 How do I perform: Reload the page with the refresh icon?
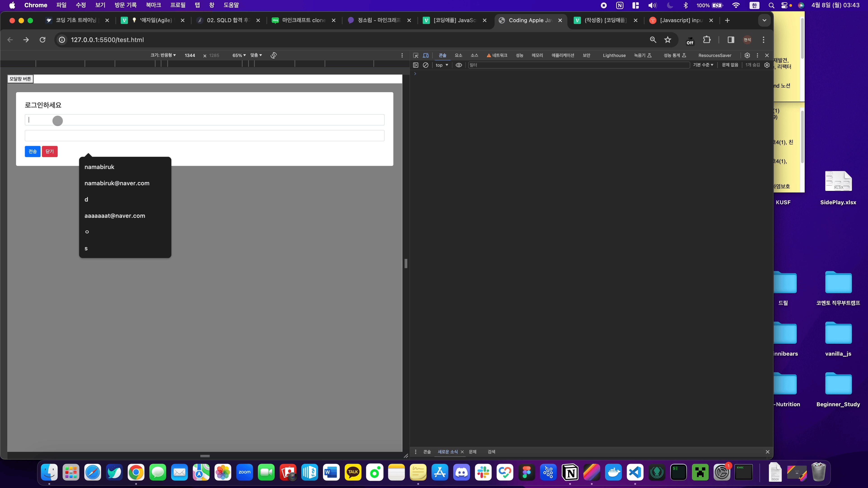[x=42, y=40]
